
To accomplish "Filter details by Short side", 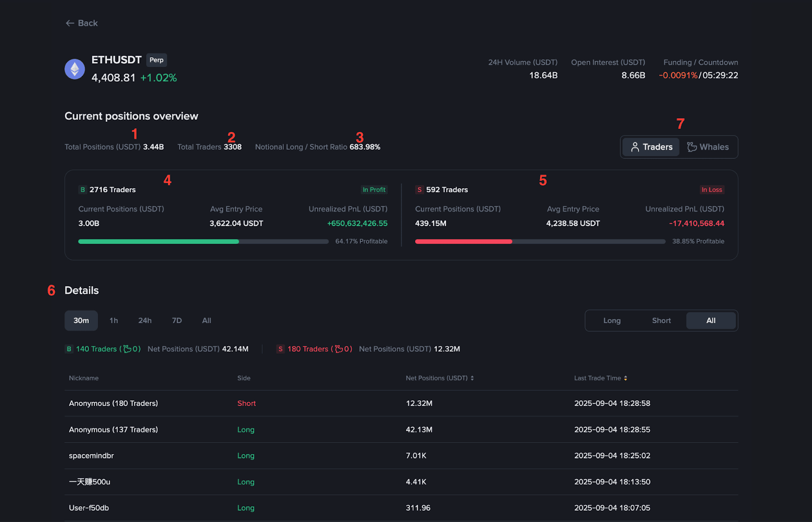I will (661, 321).
